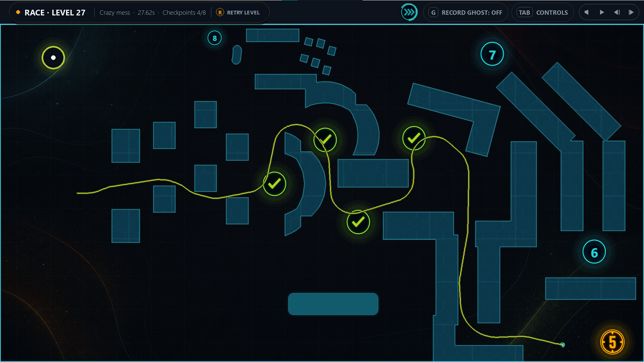Click the 27.62s timer readout
The width and height of the screenshot is (644, 362).
pyautogui.click(x=146, y=12)
